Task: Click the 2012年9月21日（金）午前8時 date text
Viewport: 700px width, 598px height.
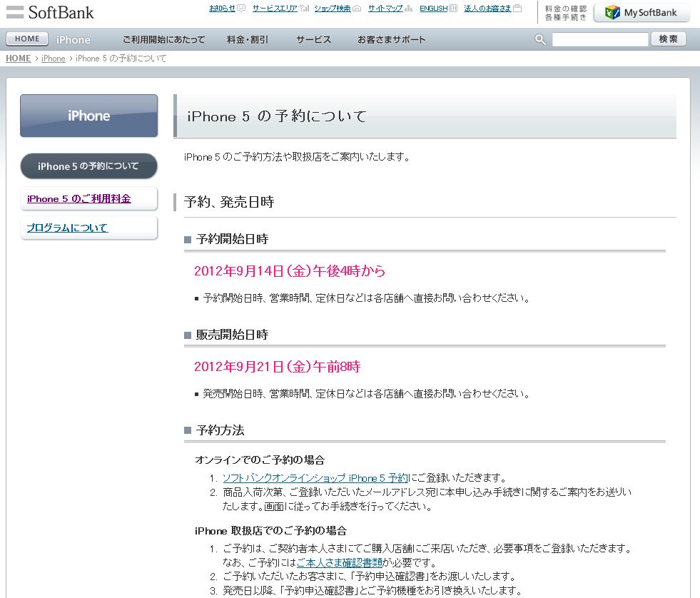Action: [x=278, y=367]
